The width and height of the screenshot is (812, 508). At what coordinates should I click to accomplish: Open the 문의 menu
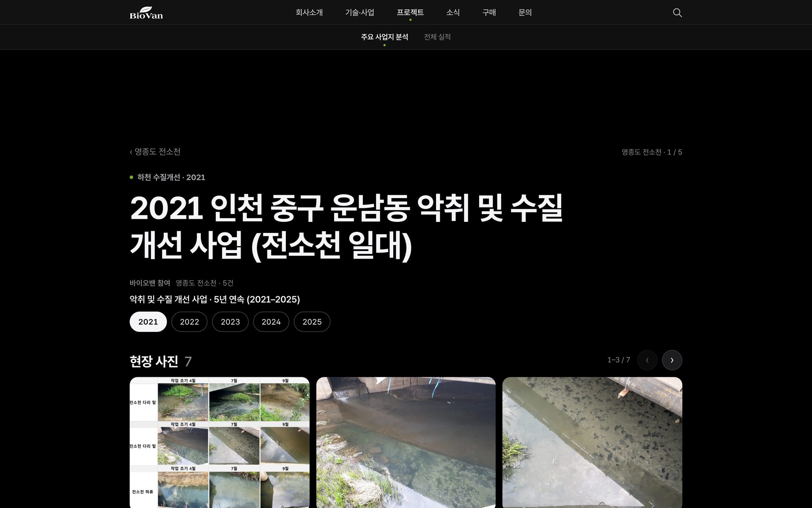[525, 13]
